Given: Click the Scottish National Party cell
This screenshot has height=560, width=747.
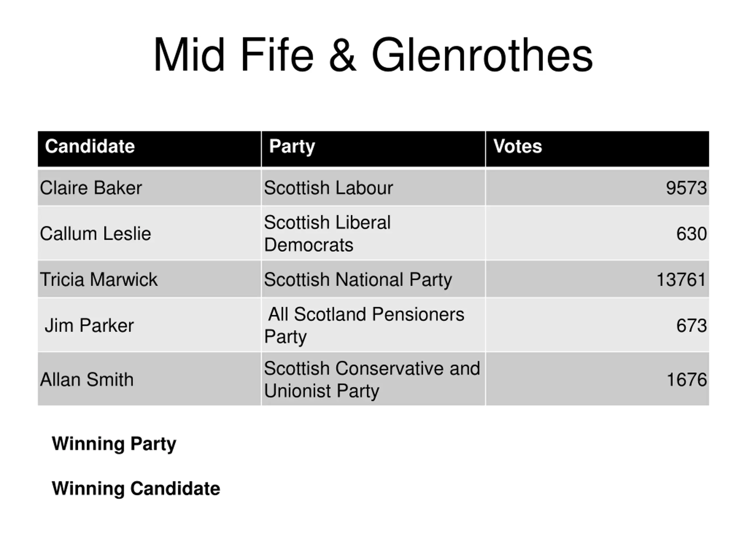Looking at the screenshot, I should (373, 279).
